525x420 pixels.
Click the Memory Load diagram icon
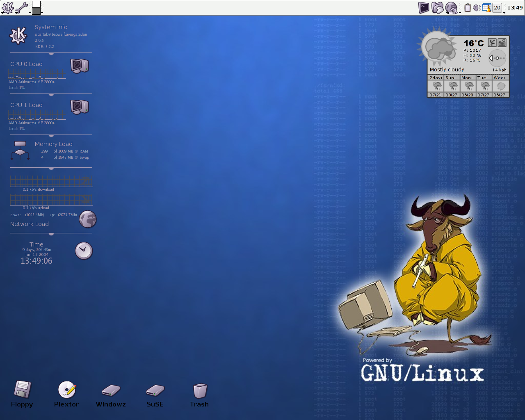pos(20,151)
